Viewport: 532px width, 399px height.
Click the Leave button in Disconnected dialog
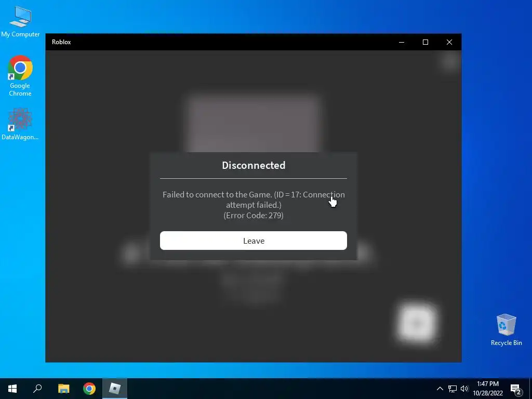click(254, 241)
